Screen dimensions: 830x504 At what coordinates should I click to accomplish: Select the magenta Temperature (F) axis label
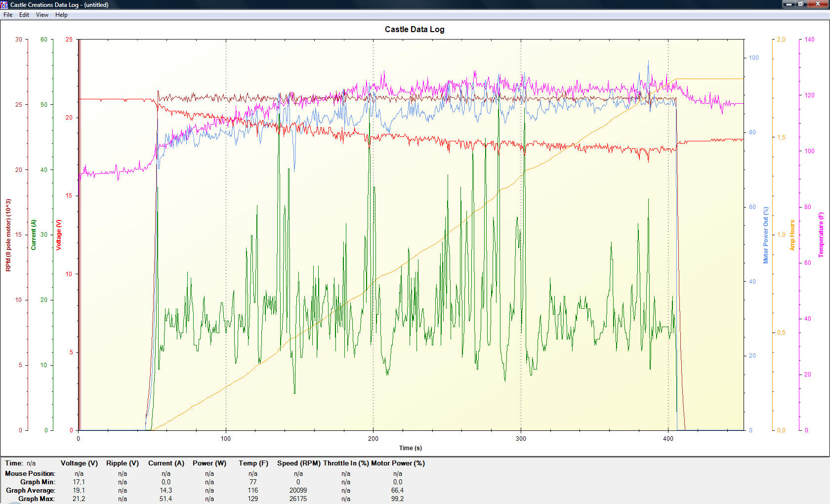(x=821, y=235)
